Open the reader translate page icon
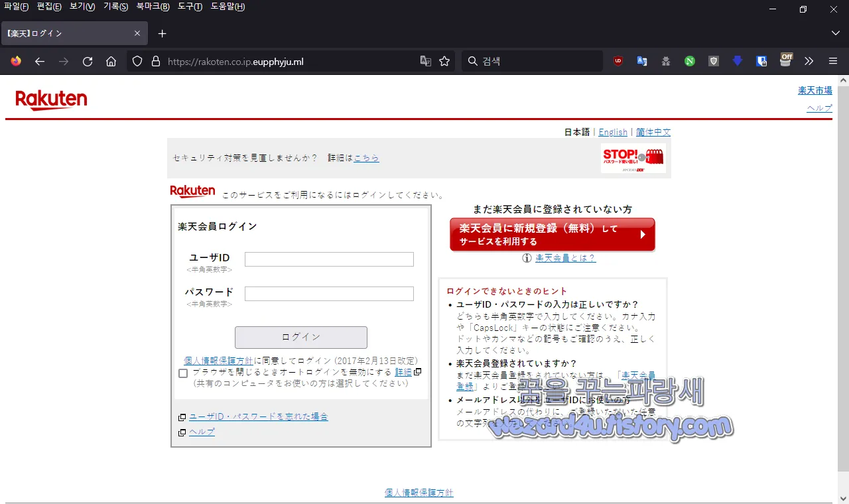The image size is (849, 504). [x=425, y=60]
